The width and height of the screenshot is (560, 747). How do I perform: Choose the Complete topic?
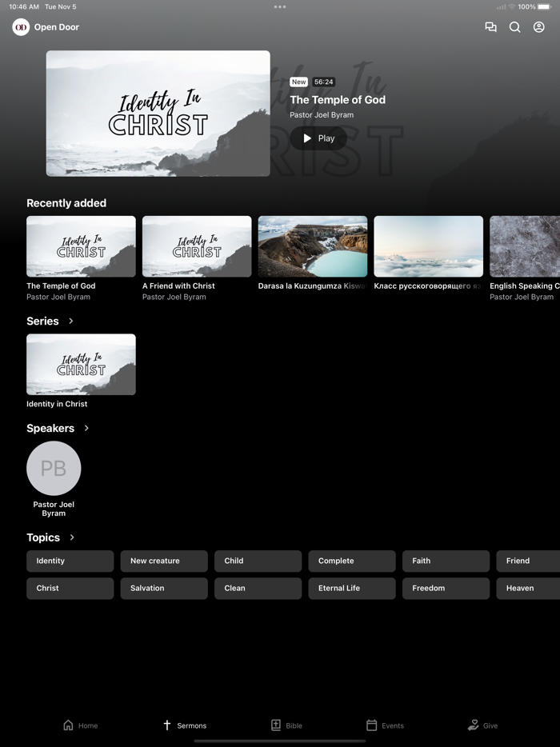point(352,561)
